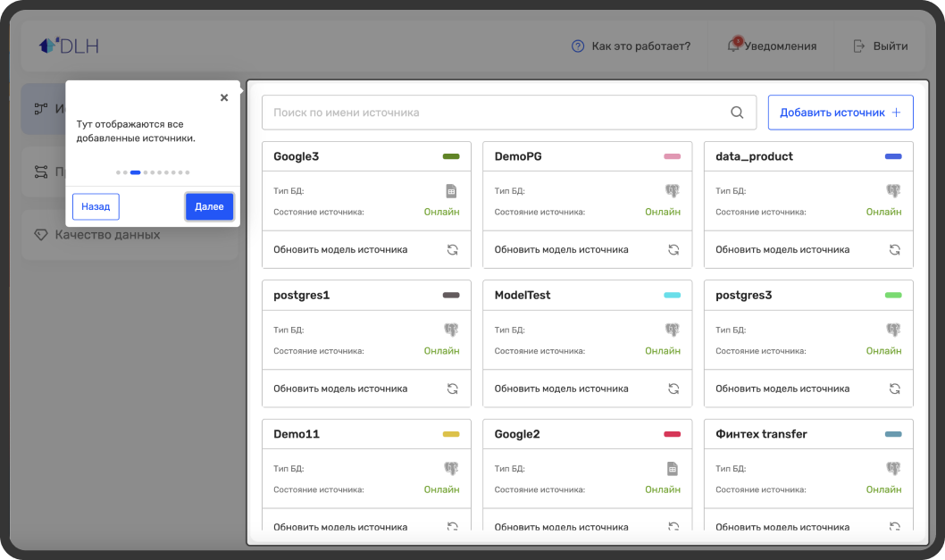Image resolution: width=945 pixels, height=560 pixels.
Task: Click the PostgreSQL icon in data_product card
Action: (x=894, y=191)
